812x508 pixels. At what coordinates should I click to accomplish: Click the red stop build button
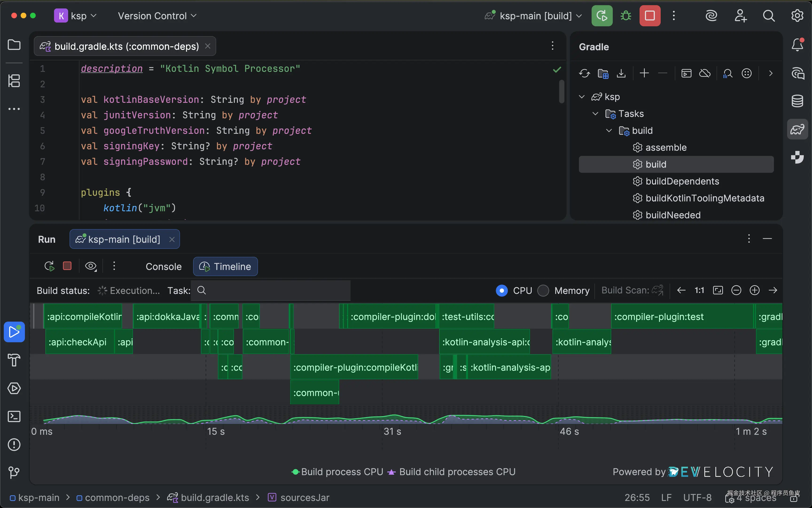pyautogui.click(x=650, y=16)
